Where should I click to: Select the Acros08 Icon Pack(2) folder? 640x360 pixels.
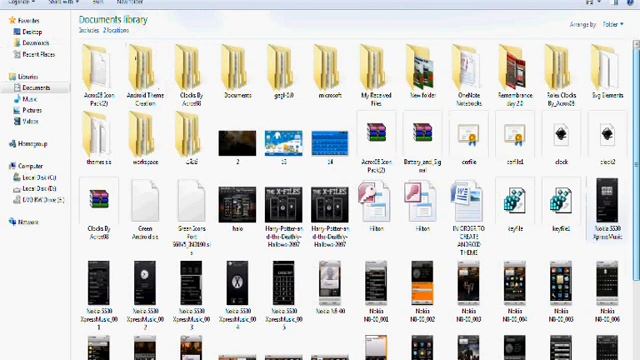click(98, 76)
